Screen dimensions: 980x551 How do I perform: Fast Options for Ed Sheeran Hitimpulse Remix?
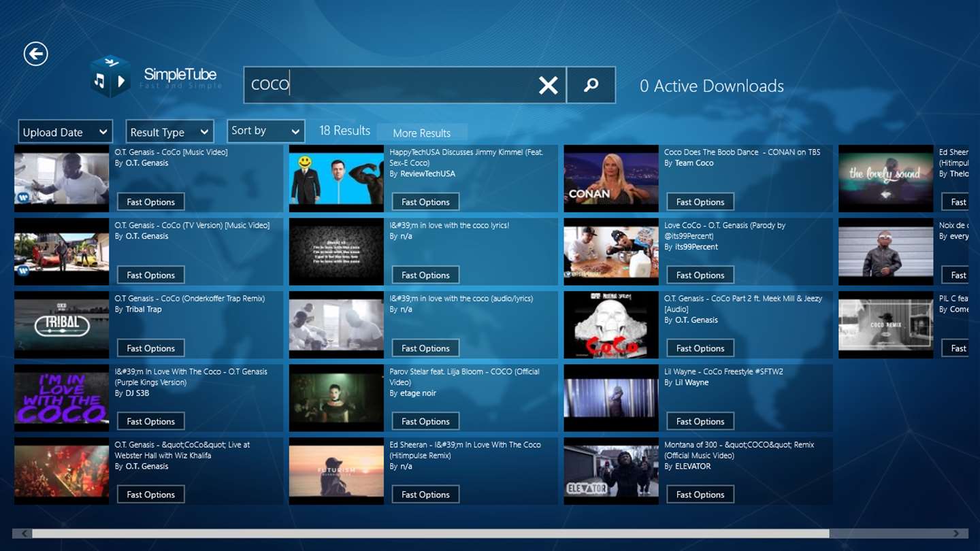pos(425,495)
